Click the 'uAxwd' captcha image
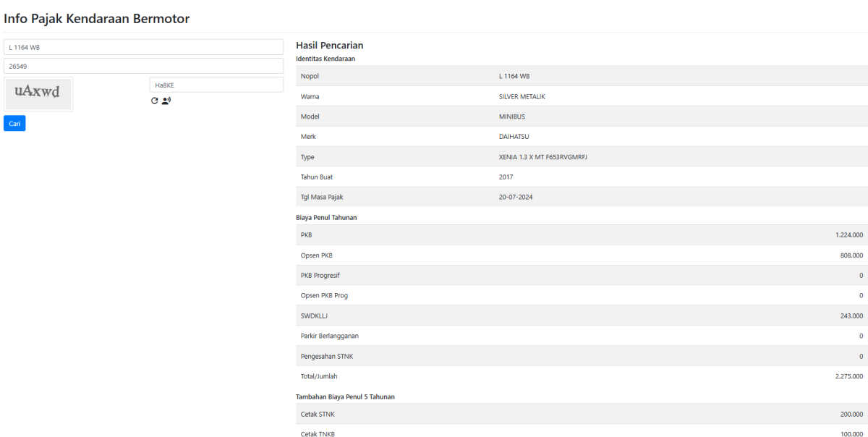Image resolution: width=868 pixels, height=437 pixels. click(x=38, y=93)
